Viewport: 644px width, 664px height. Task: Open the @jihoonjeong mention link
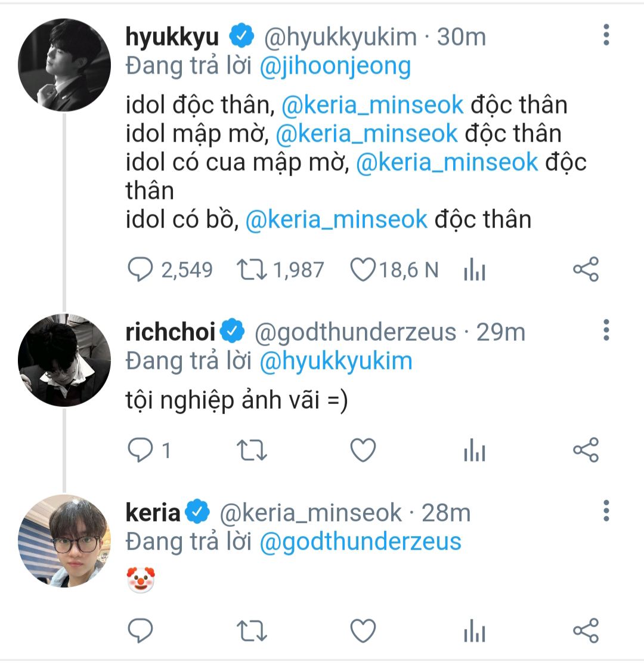coord(335,66)
